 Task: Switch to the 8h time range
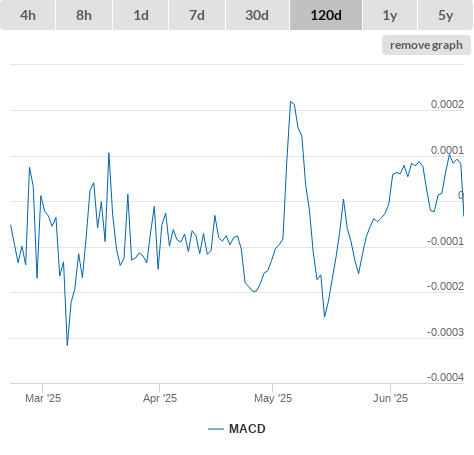pyautogui.click(x=84, y=15)
